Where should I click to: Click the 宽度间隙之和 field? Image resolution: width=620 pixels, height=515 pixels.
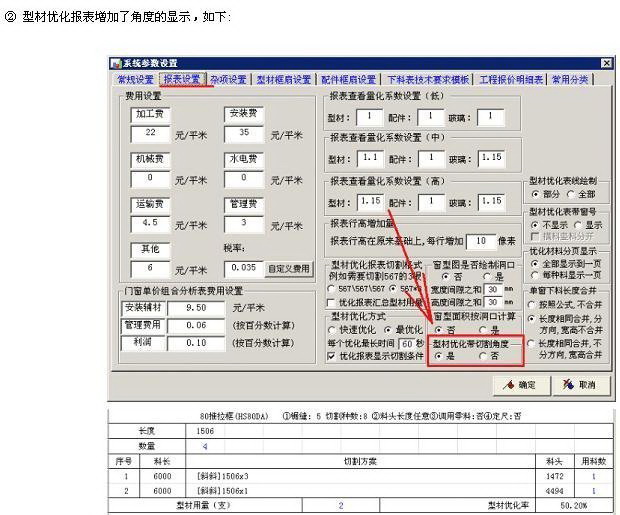coord(493,290)
